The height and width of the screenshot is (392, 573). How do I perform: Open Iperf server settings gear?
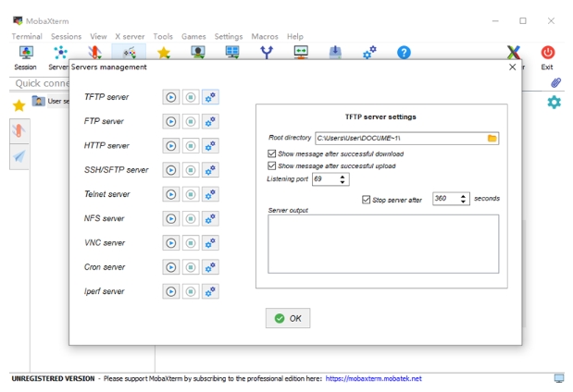tap(210, 291)
